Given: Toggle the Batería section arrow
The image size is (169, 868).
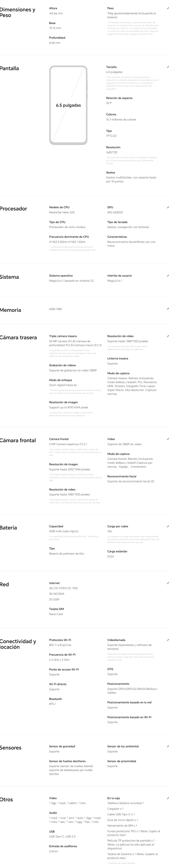Looking at the screenshot, I should click(x=167, y=526).
